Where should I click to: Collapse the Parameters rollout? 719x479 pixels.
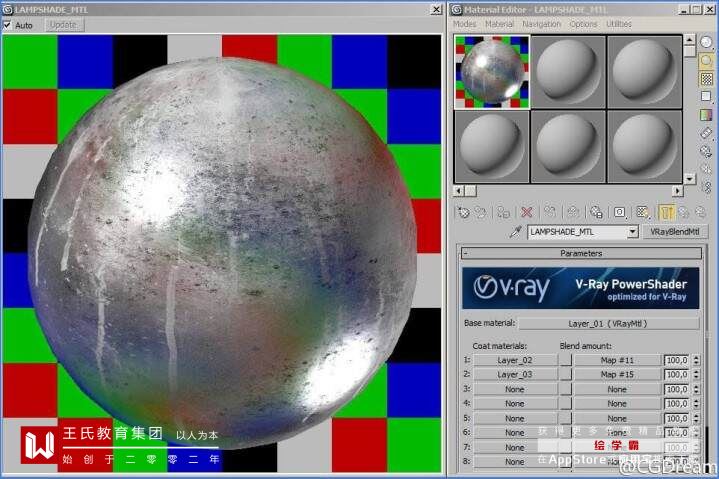[x=581, y=253]
